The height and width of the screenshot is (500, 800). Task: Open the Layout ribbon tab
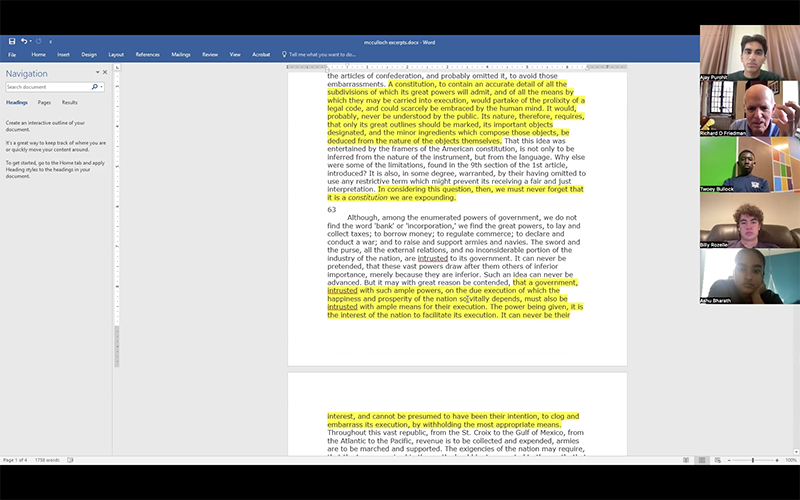click(x=116, y=54)
